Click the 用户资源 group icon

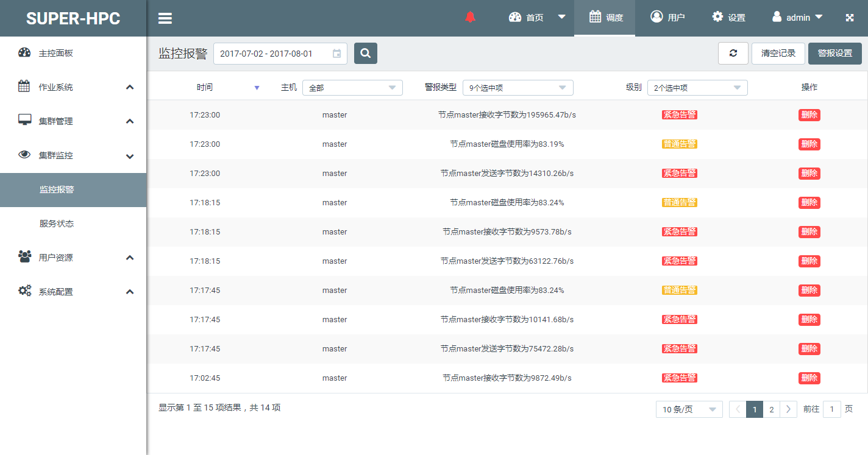[x=25, y=256]
